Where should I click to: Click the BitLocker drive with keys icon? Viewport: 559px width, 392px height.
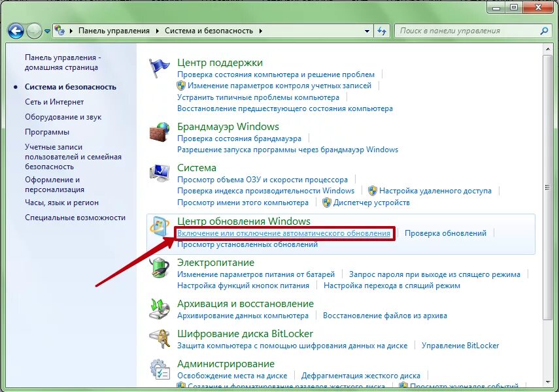coord(159,338)
